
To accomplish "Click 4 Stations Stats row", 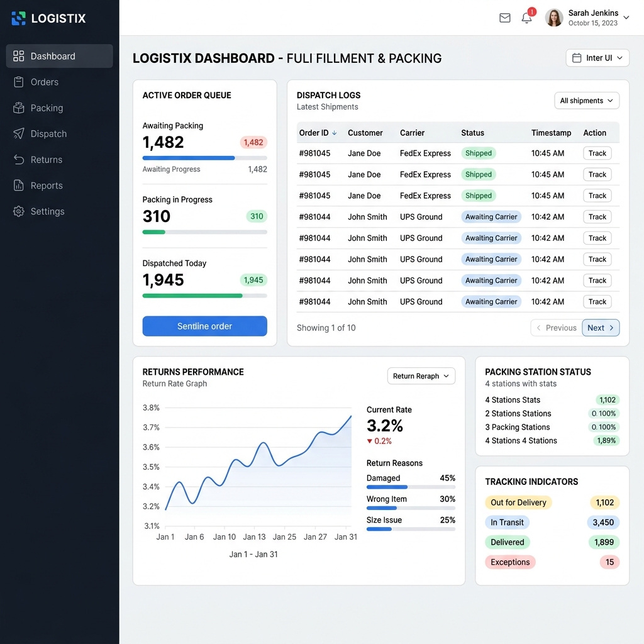I will 552,399.
